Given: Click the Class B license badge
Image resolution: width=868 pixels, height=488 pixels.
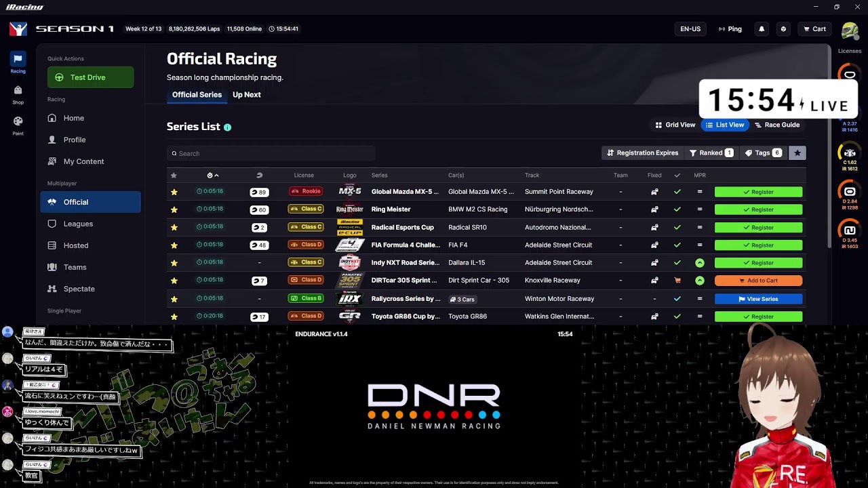Looking at the screenshot, I should pyautogui.click(x=306, y=298).
